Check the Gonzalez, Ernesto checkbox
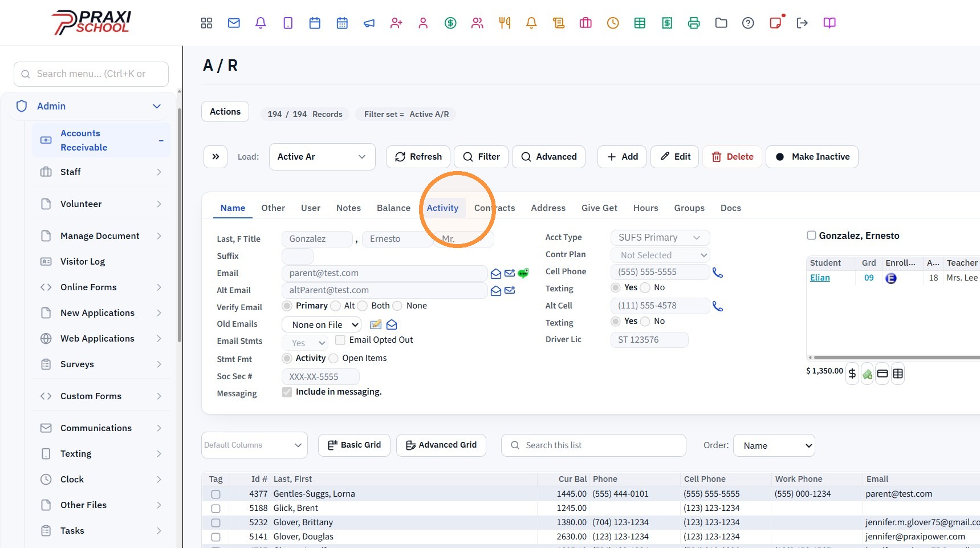 coord(811,236)
